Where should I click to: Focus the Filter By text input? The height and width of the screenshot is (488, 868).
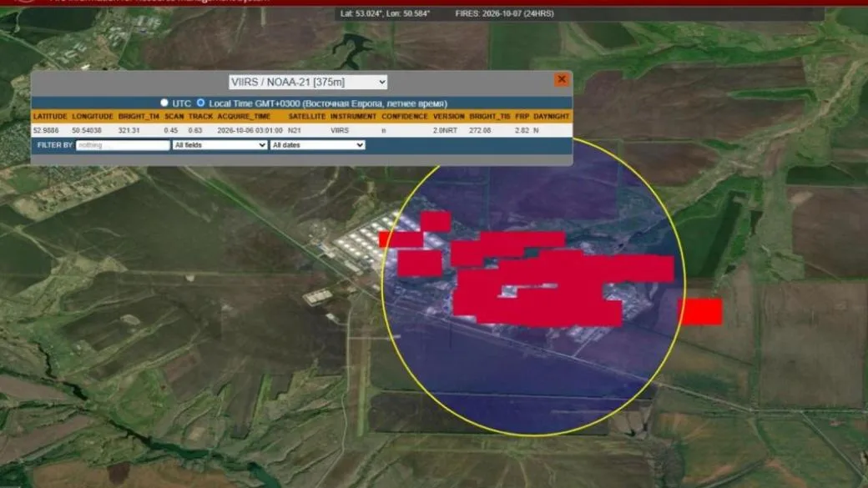pyautogui.click(x=123, y=145)
